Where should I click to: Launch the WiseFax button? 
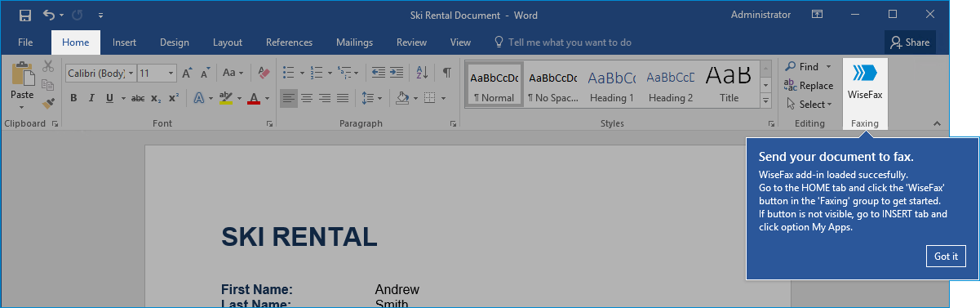coord(865,84)
